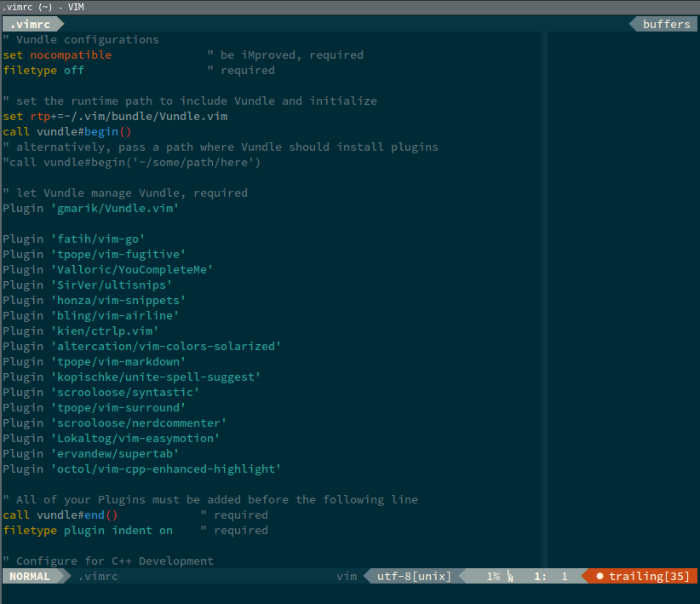Screen dimensions: 700x604
Task: Click the NORMAL mode indicator
Action: click(30, 576)
